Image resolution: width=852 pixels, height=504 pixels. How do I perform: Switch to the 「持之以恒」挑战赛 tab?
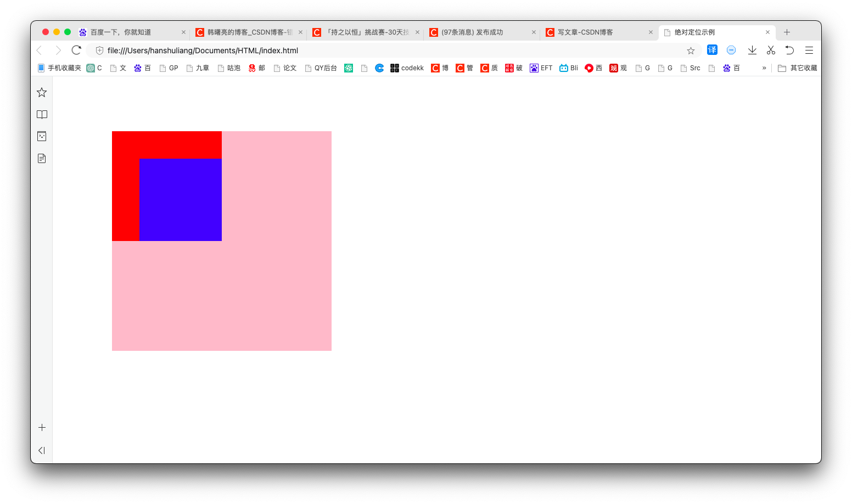(365, 32)
